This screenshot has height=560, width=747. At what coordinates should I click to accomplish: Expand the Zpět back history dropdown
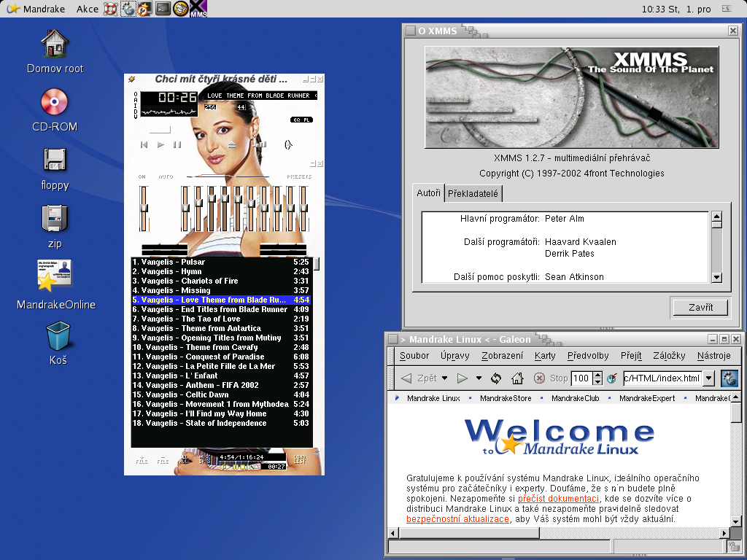click(x=444, y=378)
